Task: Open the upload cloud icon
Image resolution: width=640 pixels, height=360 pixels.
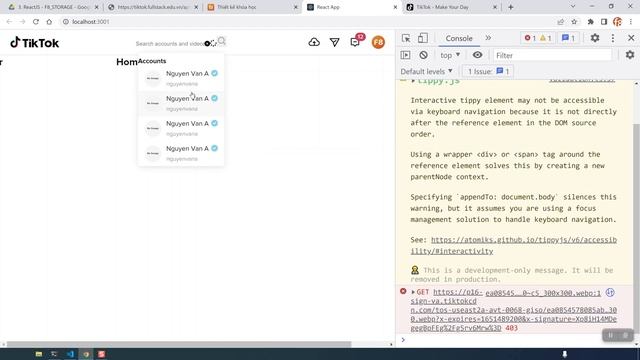Action: [x=314, y=42]
